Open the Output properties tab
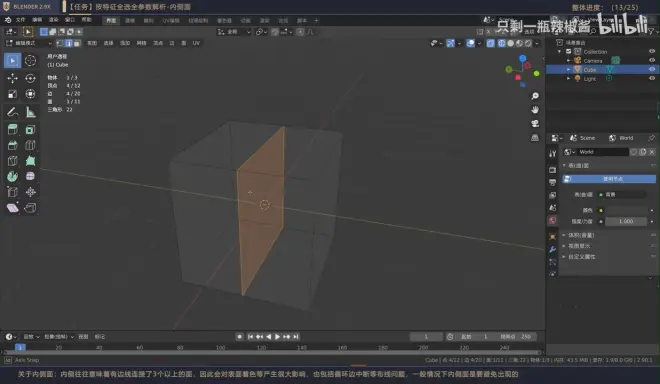Screen dimensions: 660x384 coord(553,182)
